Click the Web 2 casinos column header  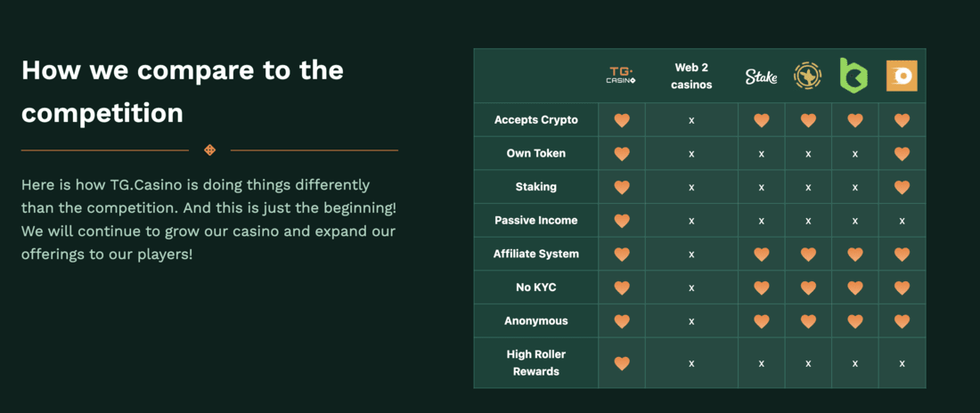(691, 77)
